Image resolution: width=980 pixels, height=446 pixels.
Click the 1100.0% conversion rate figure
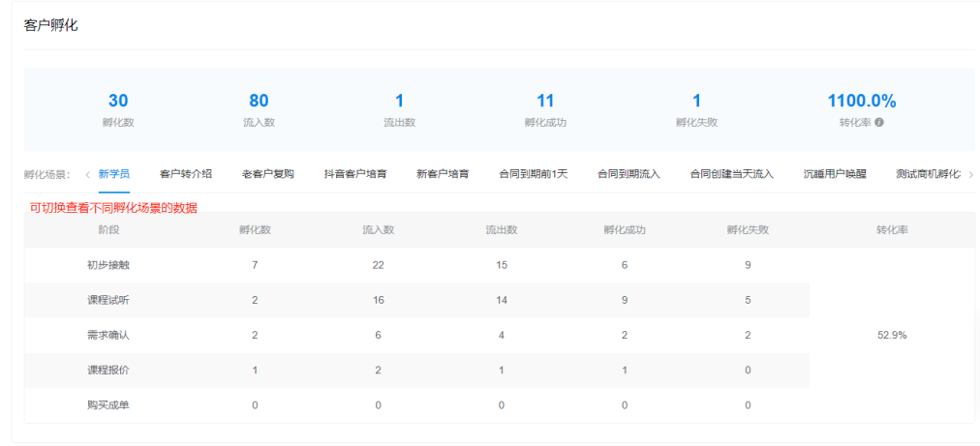[x=861, y=101]
